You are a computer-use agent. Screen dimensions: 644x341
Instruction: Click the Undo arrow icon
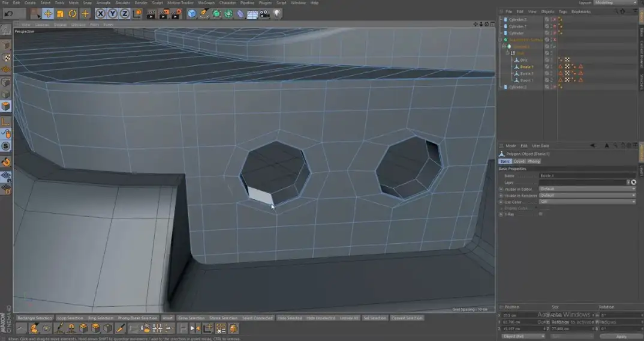(8, 14)
